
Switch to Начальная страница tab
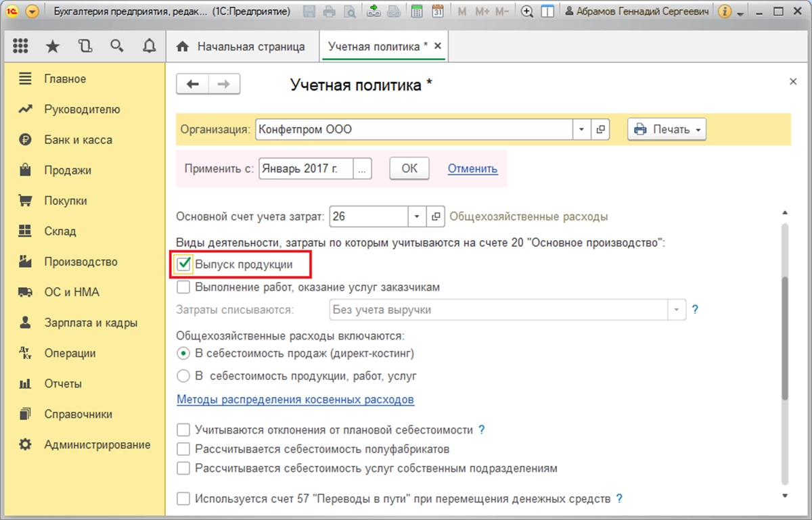point(241,47)
